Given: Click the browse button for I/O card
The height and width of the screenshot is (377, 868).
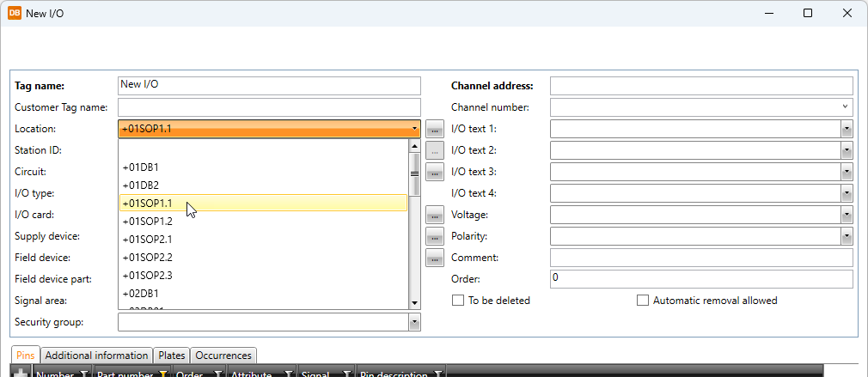Looking at the screenshot, I should point(435,215).
